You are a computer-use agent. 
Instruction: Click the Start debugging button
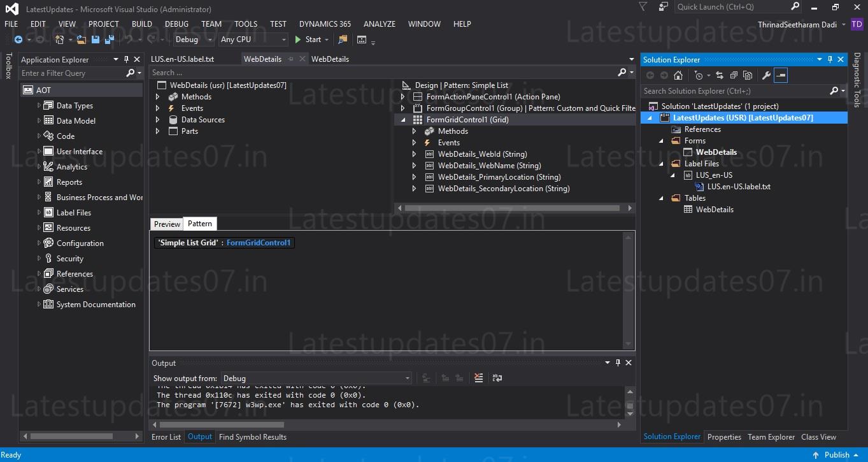311,39
